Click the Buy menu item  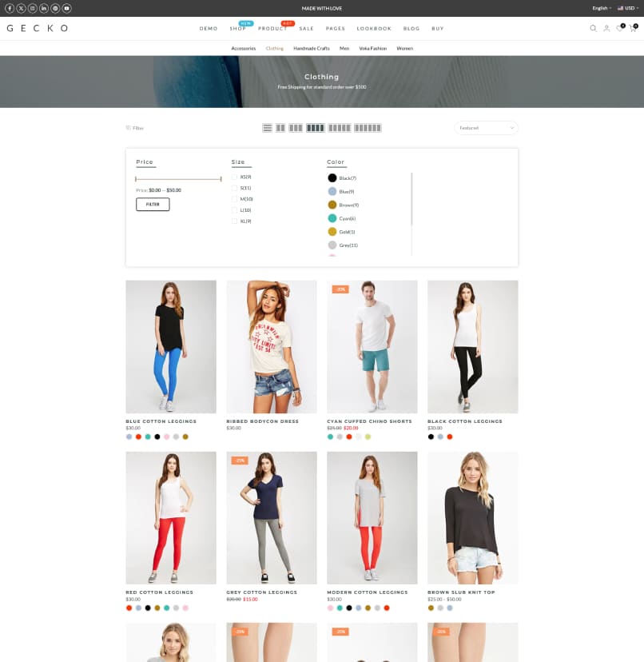tap(438, 29)
